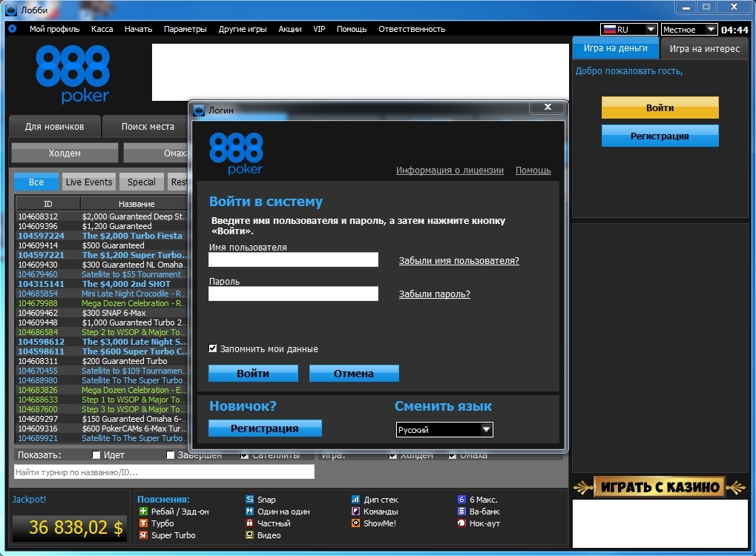This screenshot has height=556, width=756.
Task: Click the 888poker logo in login dialog
Action: (x=236, y=153)
